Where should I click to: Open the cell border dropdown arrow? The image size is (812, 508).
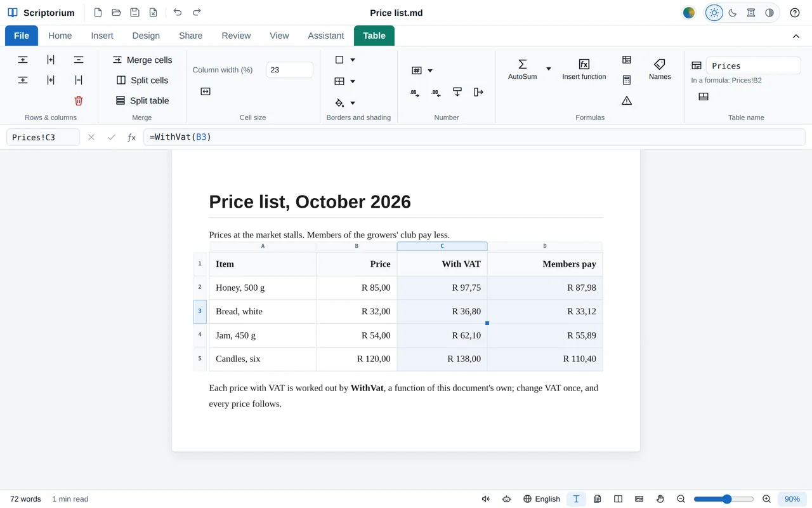coord(353,60)
